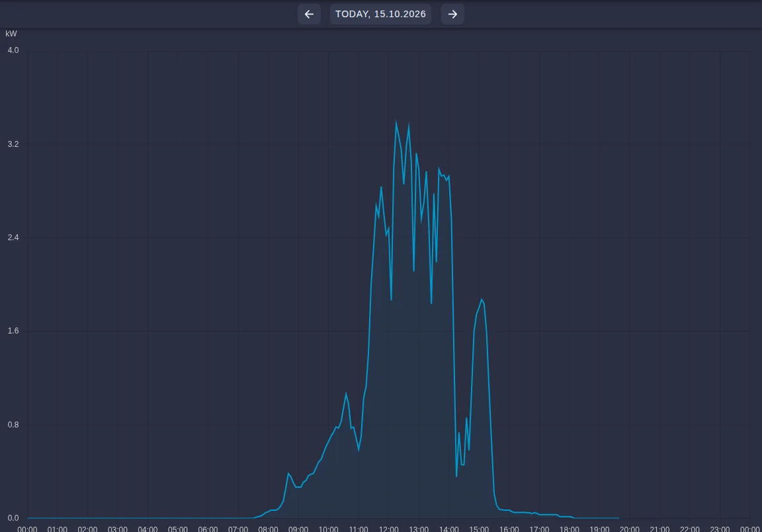Viewport: 762px width, 532px height.
Task: Click the kW unit label
Action: pos(11,34)
